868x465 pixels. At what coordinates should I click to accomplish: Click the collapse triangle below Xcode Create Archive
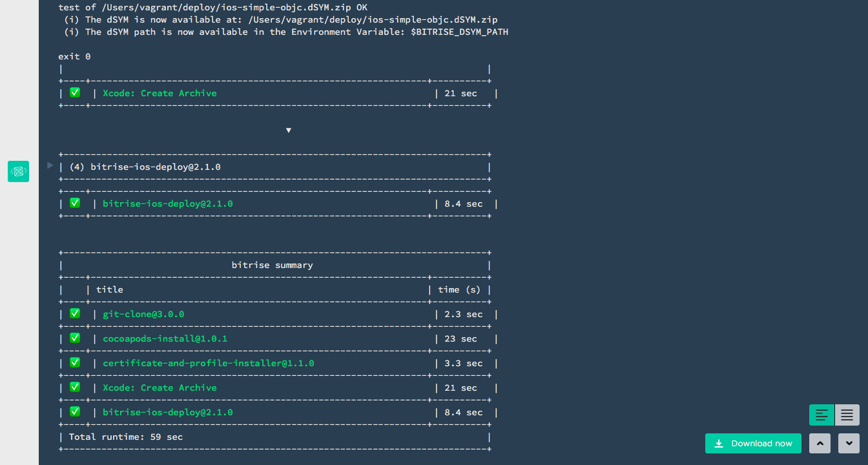click(x=289, y=130)
